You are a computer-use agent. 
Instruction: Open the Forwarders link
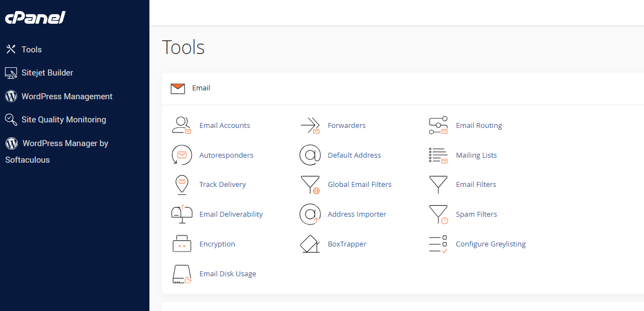[347, 125]
